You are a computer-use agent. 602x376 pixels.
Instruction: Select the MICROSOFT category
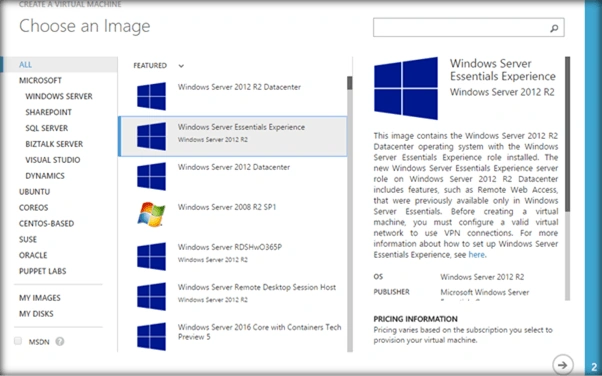click(x=40, y=80)
